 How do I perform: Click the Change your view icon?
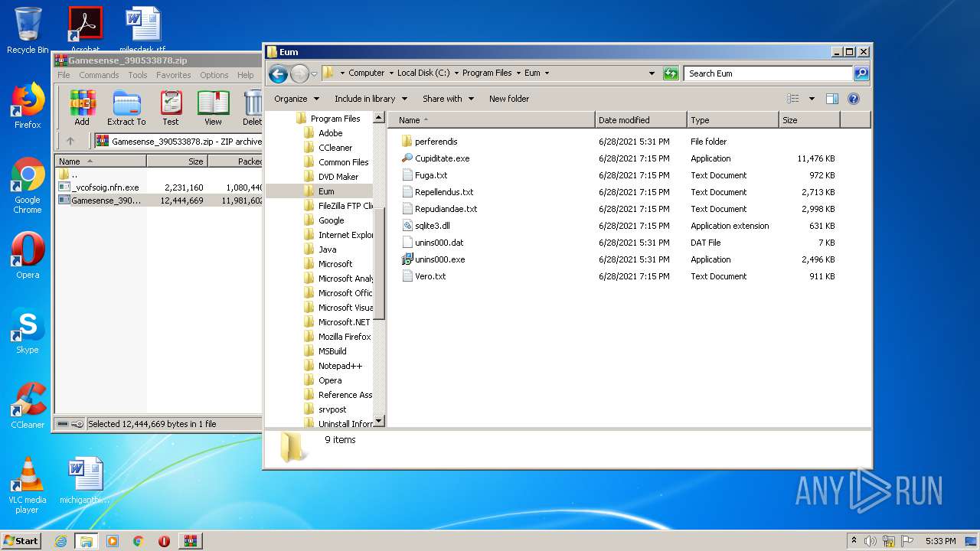(x=793, y=99)
